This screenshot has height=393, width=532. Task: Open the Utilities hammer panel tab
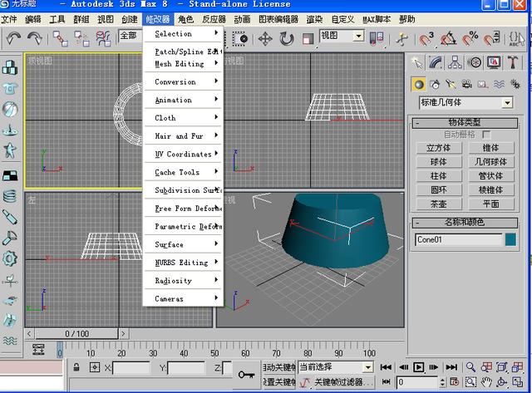tap(513, 62)
